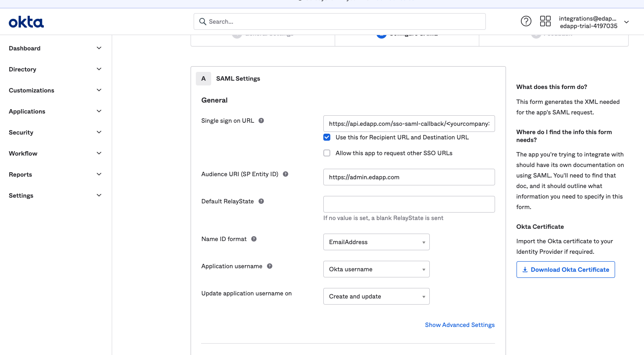The width and height of the screenshot is (644, 355).
Task: Show help for Name ID format
Action: tap(254, 239)
